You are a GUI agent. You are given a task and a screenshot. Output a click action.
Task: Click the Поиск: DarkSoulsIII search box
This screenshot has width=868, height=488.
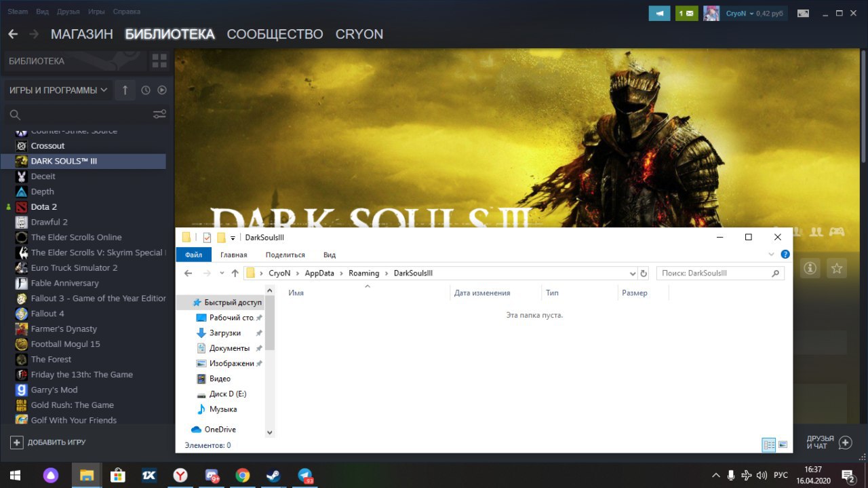(720, 273)
